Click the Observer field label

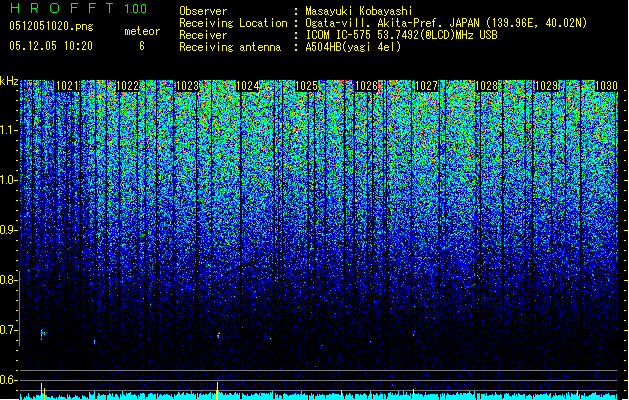tap(203, 11)
